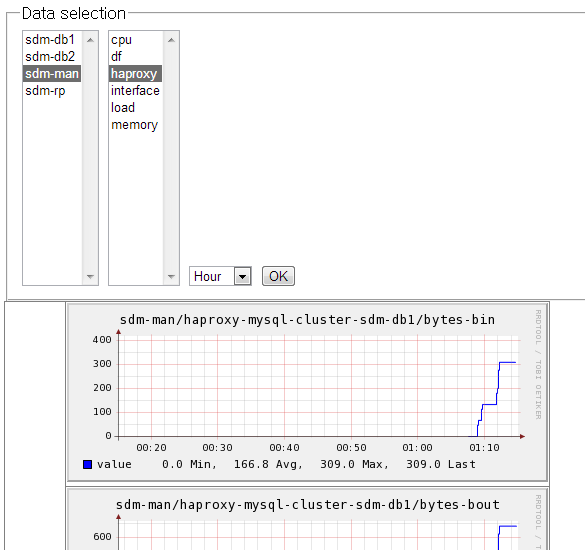
Task: Select host sdm-rp in the list
Action: [52, 91]
